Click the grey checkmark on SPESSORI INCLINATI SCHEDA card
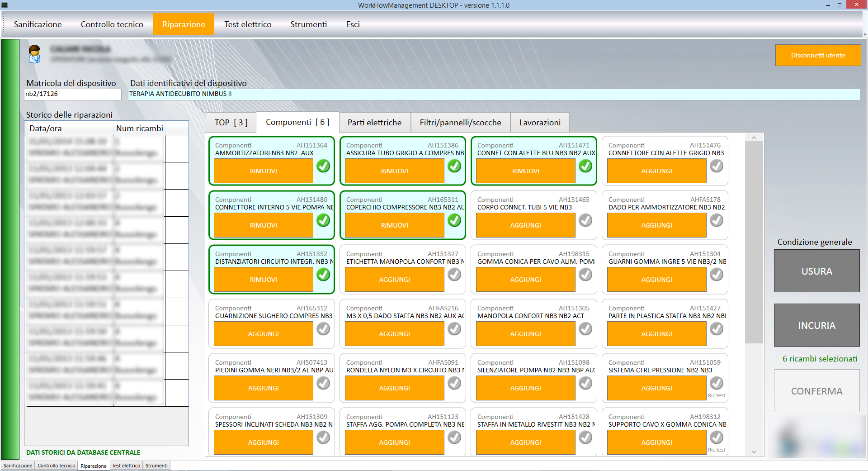 (x=323, y=438)
